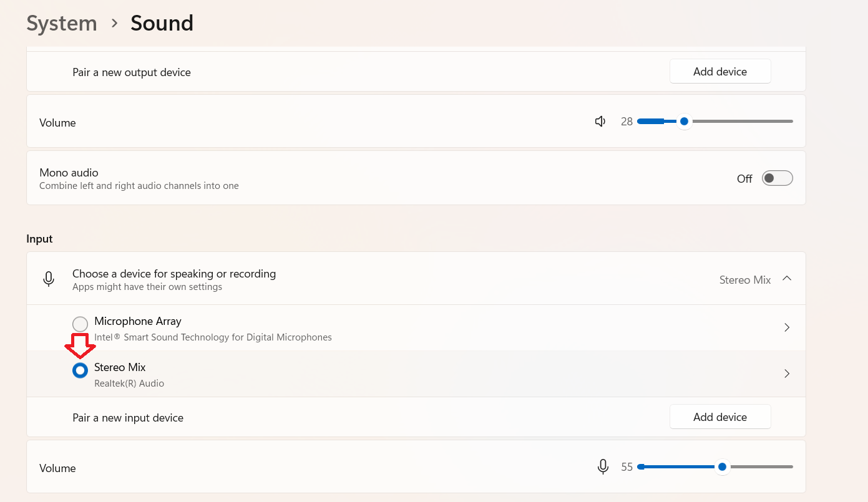The height and width of the screenshot is (502, 868).
Task: Select the Microphone Array radio button
Action: (x=80, y=324)
